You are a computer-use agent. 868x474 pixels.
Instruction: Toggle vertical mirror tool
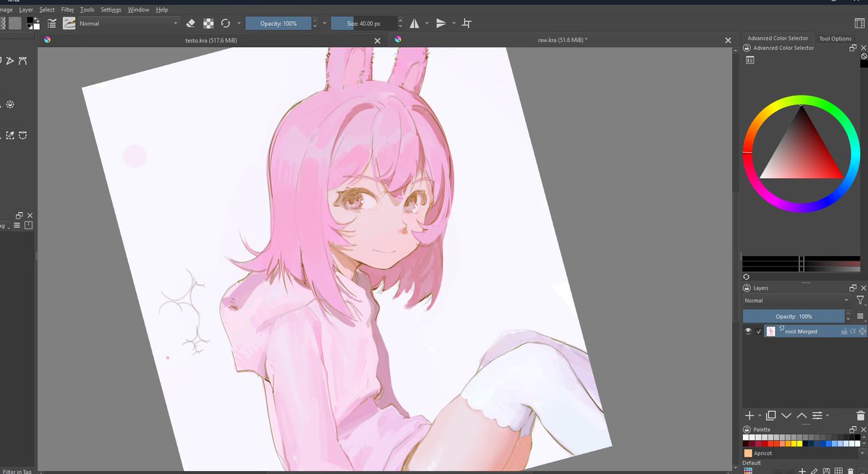[441, 23]
